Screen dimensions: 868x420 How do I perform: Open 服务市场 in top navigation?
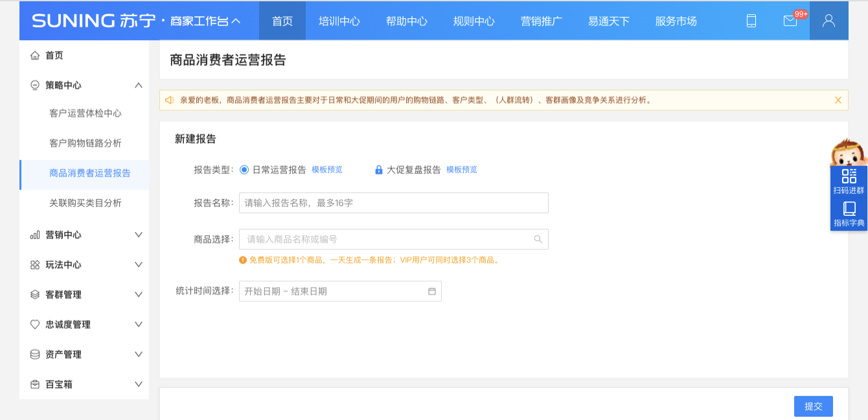[x=676, y=21]
